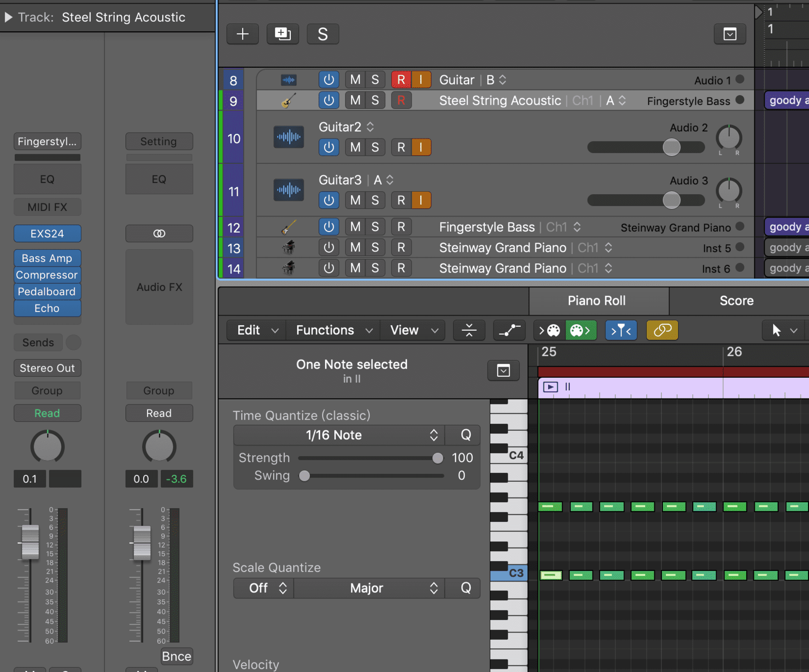Open the 1/16 Note quantize dropdown
The height and width of the screenshot is (672, 809).
click(339, 435)
